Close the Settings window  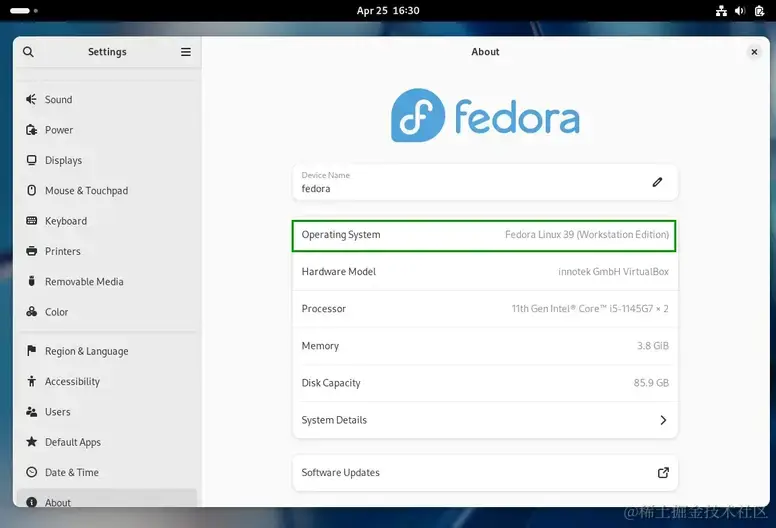(754, 52)
